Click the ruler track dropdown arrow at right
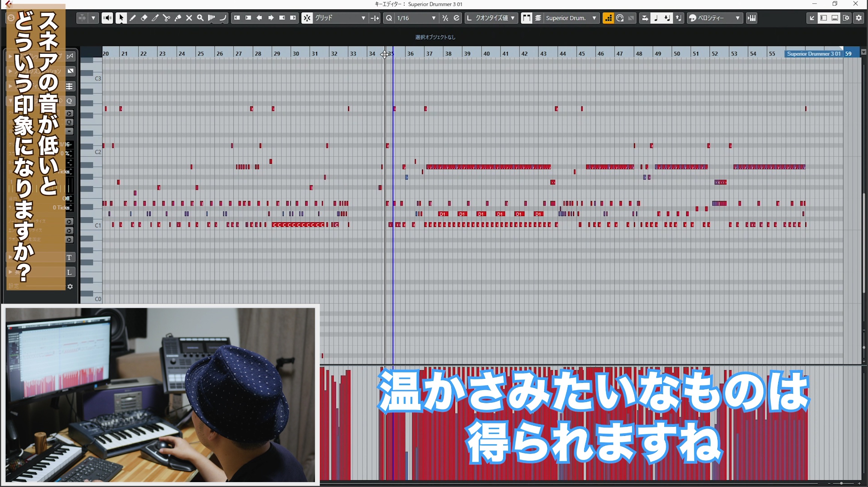 pyautogui.click(x=863, y=52)
